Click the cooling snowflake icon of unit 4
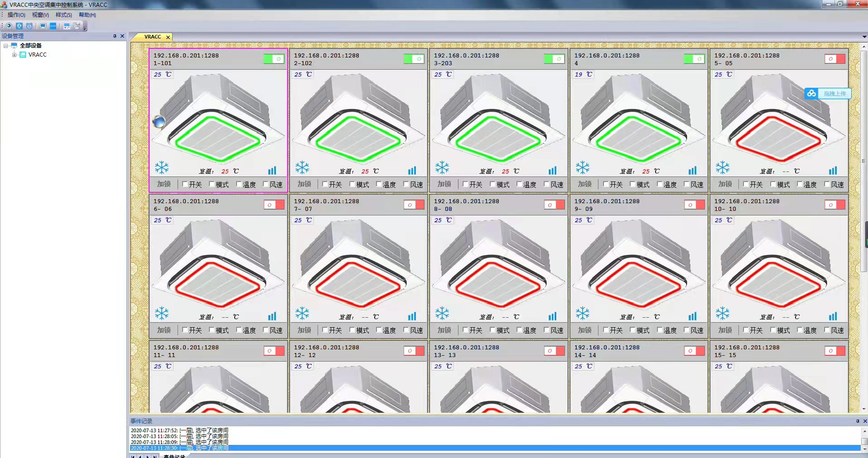This screenshot has height=458, width=868. tap(583, 167)
